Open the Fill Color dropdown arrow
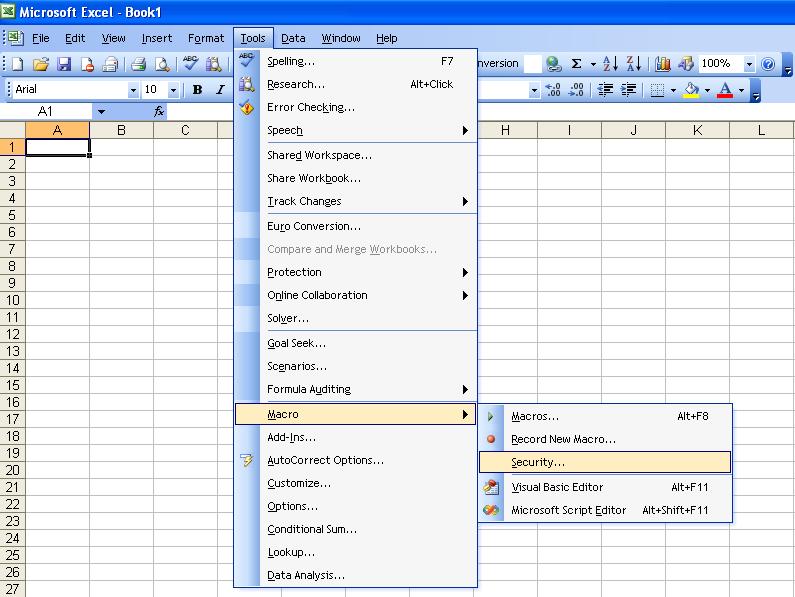The height and width of the screenshot is (597, 795). click(x=707, y=90)
